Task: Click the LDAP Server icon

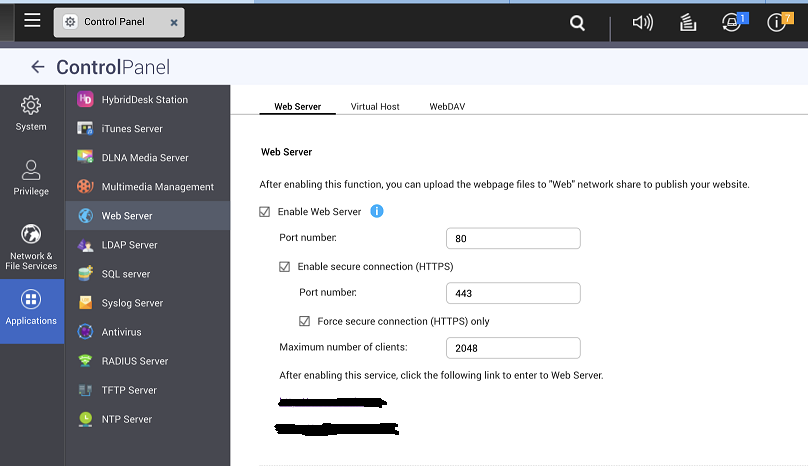Action: coord(85,245)
